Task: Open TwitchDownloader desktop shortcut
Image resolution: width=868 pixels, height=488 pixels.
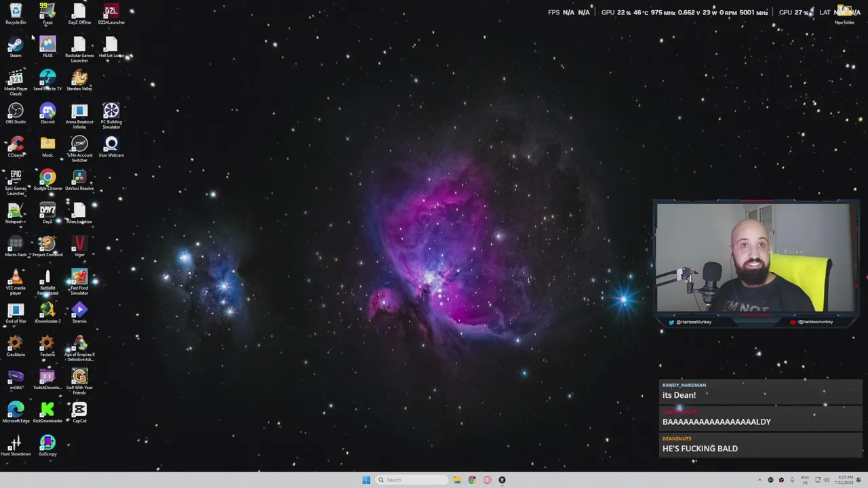Action: [47, 379]
